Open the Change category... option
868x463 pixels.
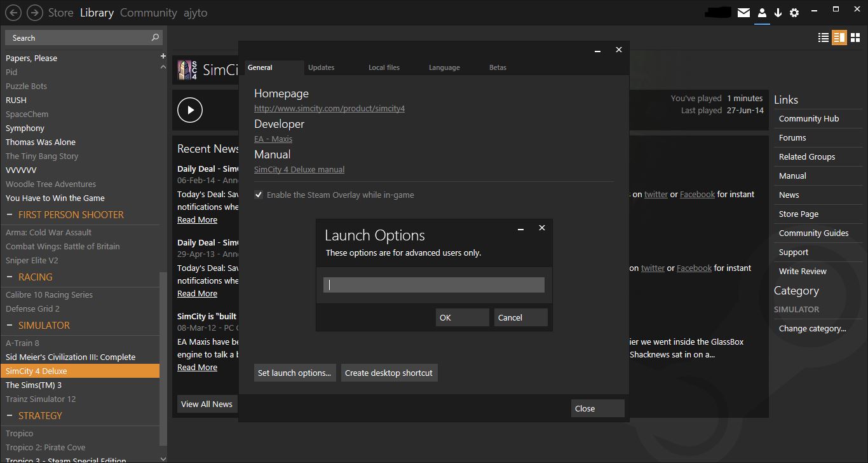tap(813, 328)
